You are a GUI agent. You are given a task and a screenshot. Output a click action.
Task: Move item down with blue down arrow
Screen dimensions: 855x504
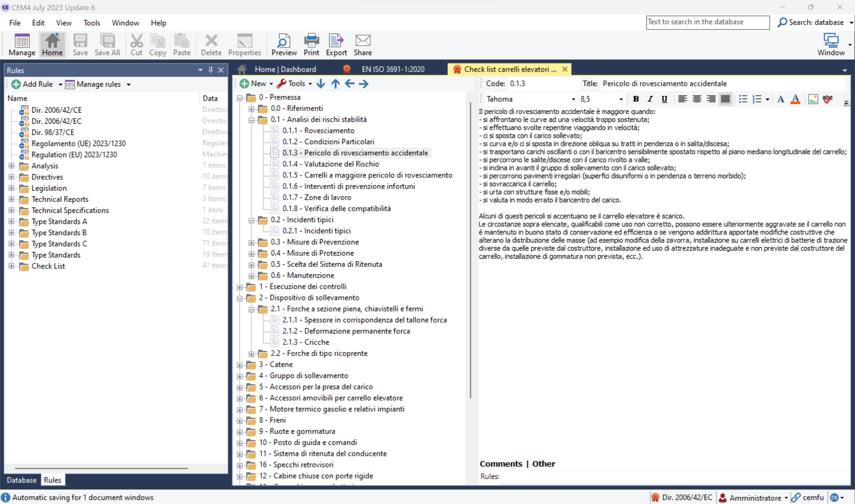click(x=320, y=84)
